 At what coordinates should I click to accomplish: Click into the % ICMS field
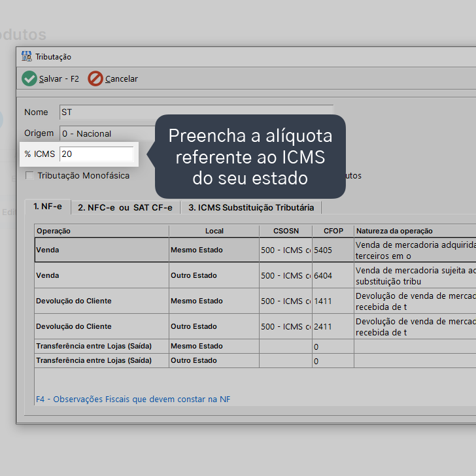[x=96, y=154]
